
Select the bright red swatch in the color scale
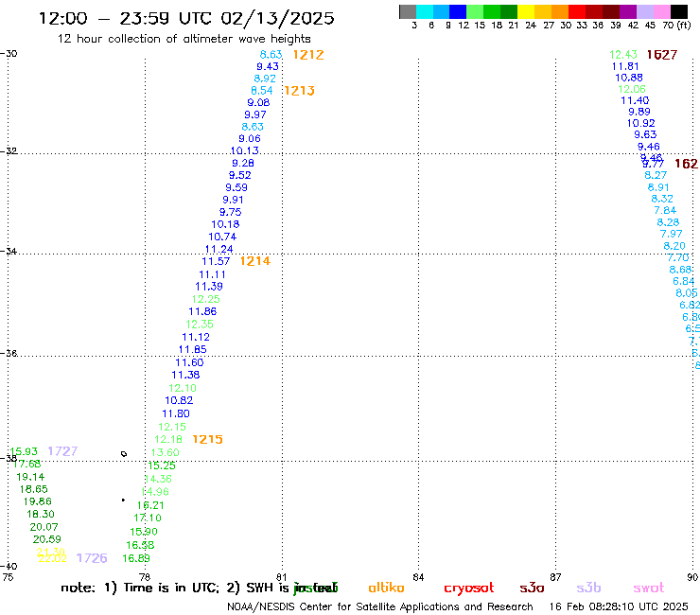click(x=577, y=11)
